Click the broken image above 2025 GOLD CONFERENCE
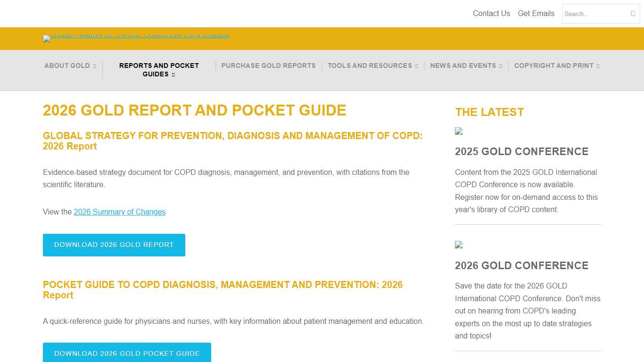Image resolution: width=644 pixels, height=362 pixels. (458, 131)
